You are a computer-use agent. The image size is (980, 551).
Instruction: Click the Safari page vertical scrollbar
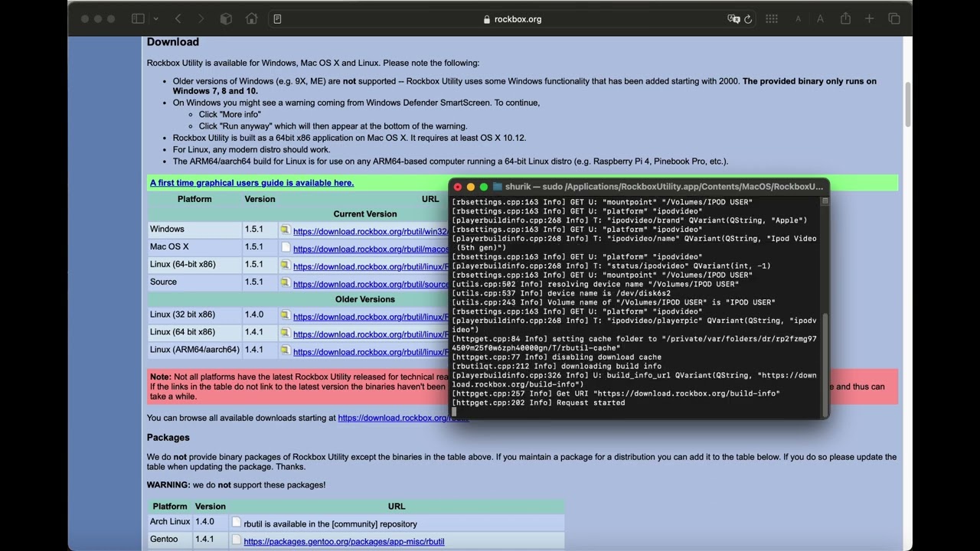coord(908,104)
